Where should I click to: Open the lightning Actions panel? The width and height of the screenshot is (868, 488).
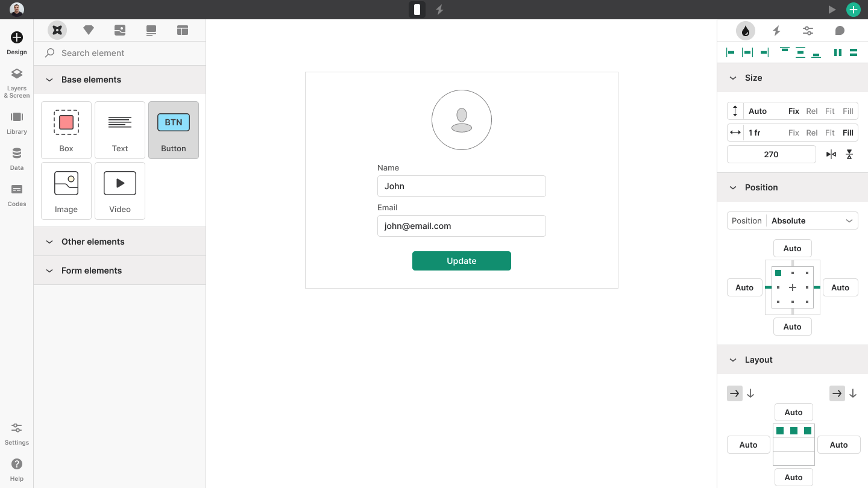point(776,31)
